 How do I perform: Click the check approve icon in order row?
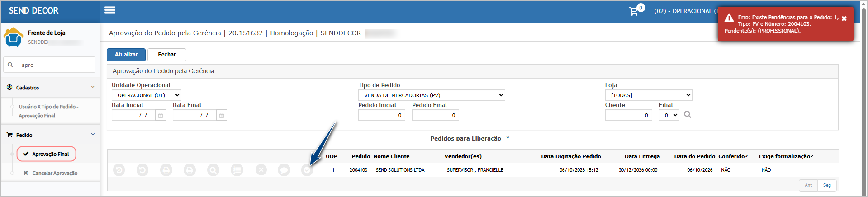click(307, 170)
